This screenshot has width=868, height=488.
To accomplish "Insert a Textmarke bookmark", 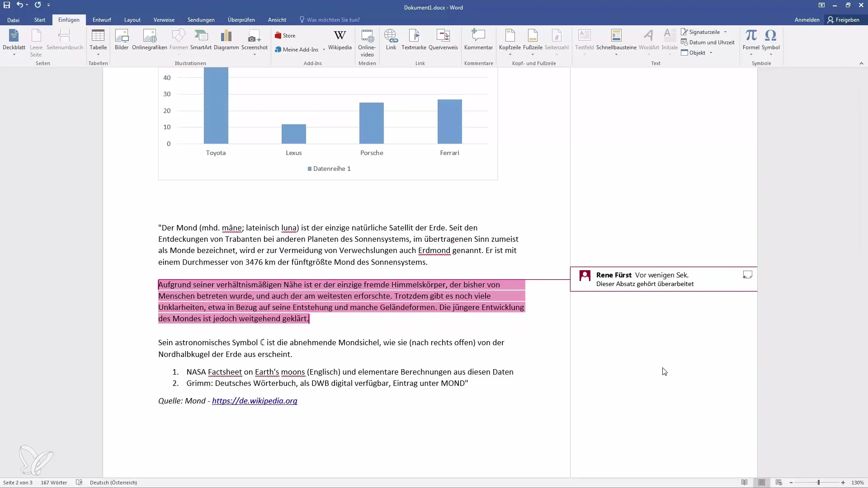I will point(414,40).
